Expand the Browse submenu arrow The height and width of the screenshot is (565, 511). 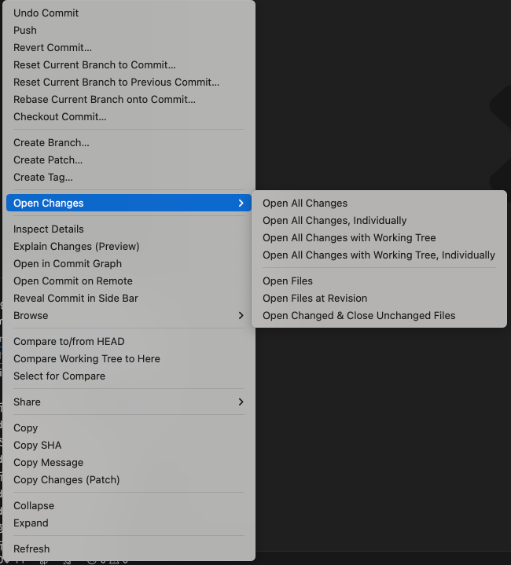coord(241,316)
